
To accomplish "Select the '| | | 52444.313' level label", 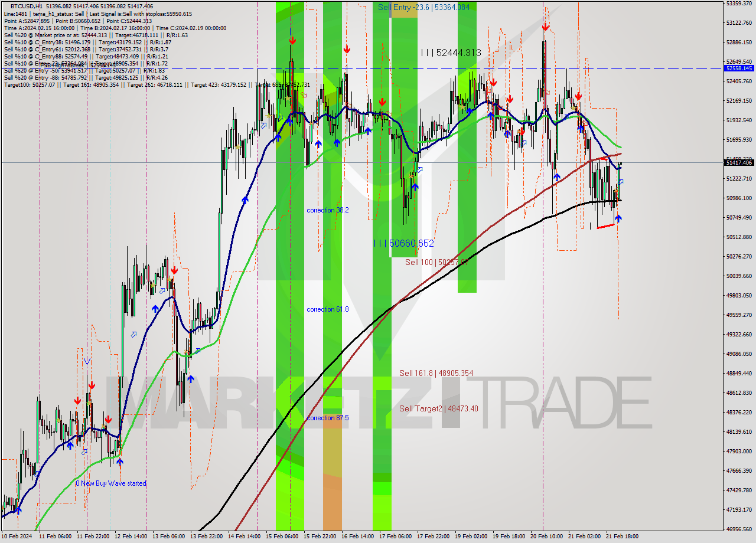I will 451,53.
